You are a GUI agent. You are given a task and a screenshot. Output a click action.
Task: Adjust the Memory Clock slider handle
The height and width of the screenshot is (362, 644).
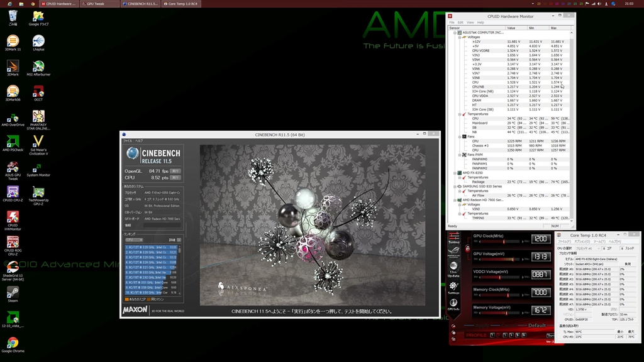click(508, 295)
